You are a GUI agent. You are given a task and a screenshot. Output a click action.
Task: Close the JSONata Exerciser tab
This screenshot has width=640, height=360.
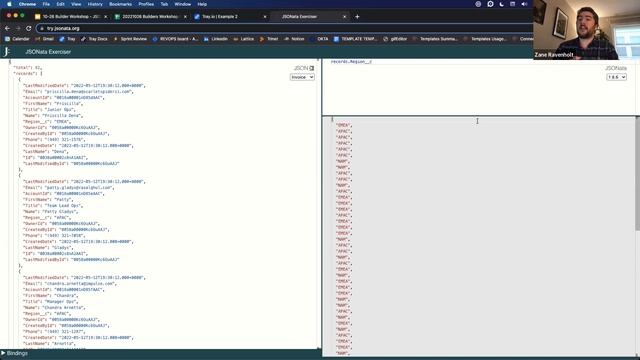344,17
